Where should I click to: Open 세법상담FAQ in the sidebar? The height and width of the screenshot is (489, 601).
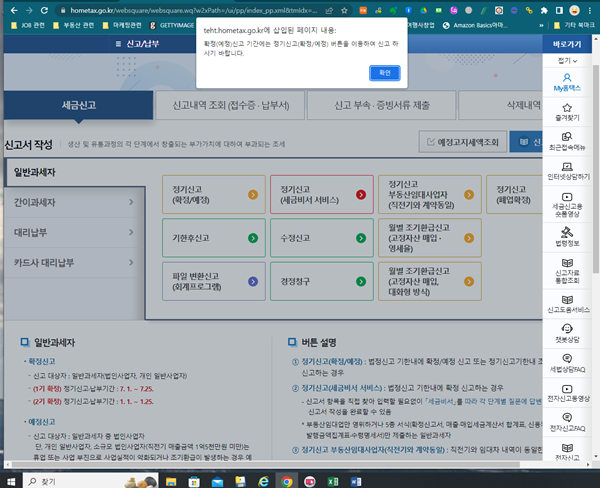click(567, 363)
